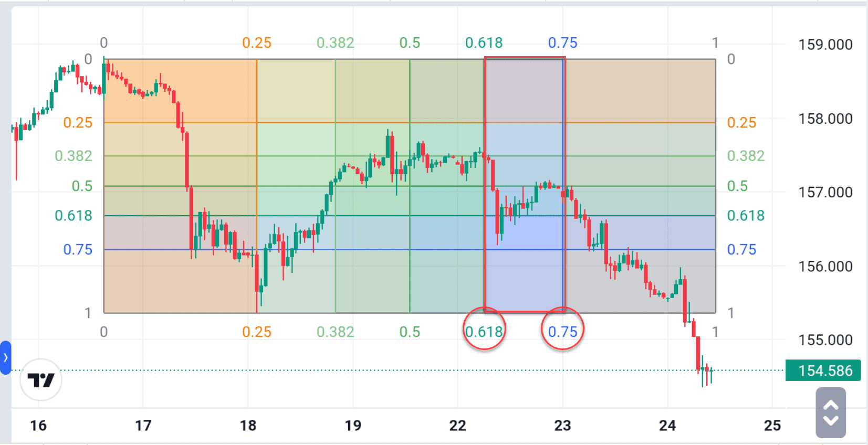Click the 156.000 price axis label
The height and width of the screenshot is (445, 868).
pos(825,266)
